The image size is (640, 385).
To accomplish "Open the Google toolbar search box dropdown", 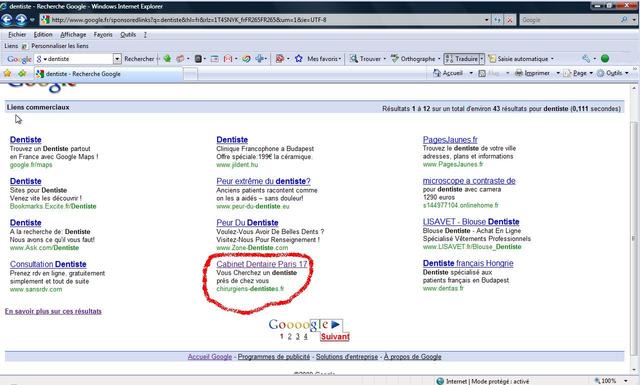I will (117, 59).
